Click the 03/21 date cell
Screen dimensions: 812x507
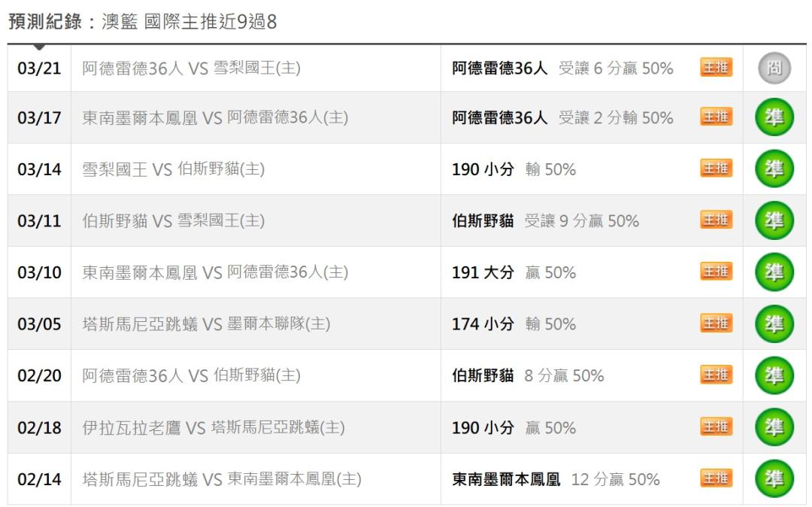(39, 68)
